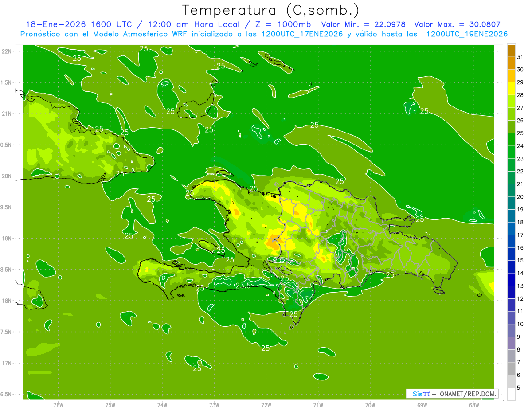Click the '30' value on the color scale

[x=520, y=70]
